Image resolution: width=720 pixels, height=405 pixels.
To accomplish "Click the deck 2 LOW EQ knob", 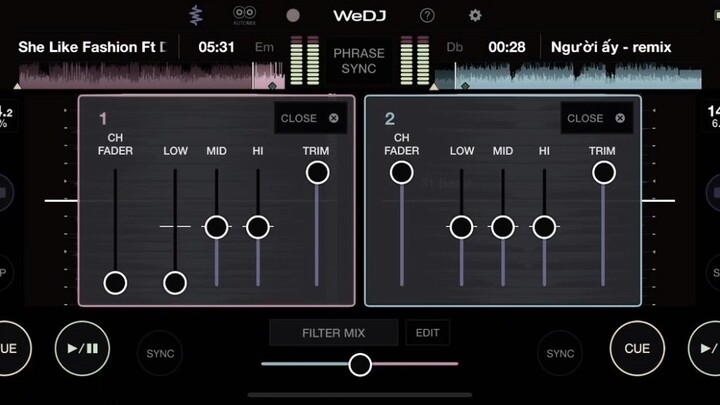I will (461, 227).
